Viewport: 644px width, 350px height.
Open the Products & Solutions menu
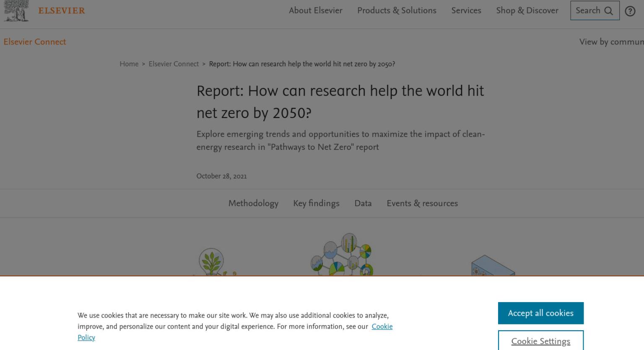(397, 10)
